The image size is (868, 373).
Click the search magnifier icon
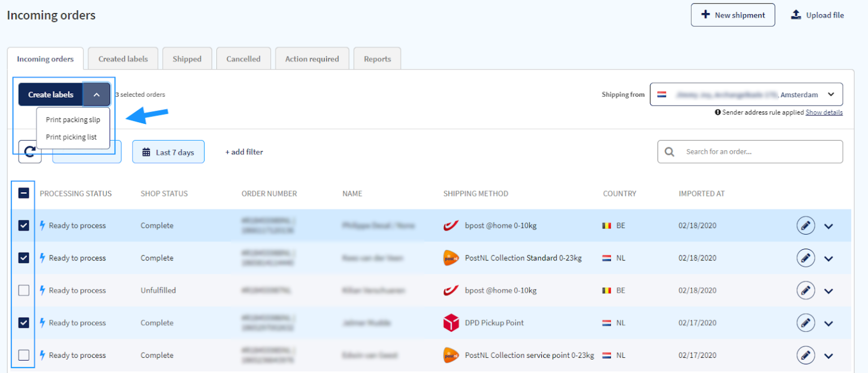click(670, 151)
